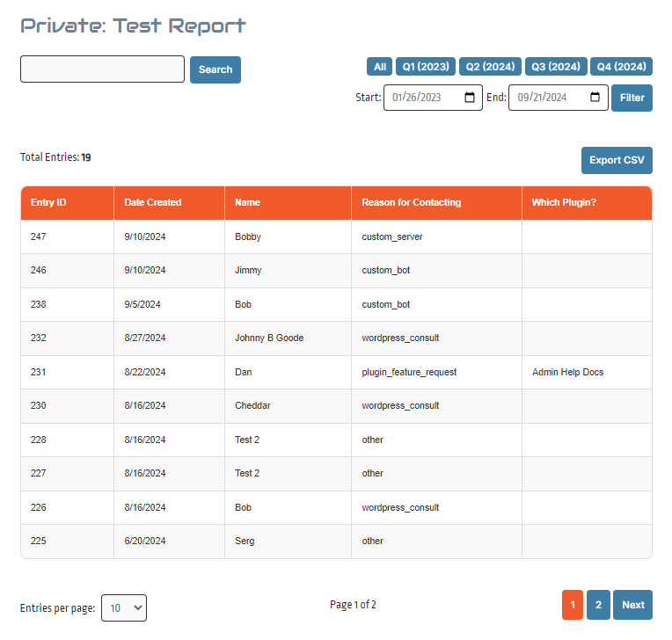Screen dimensions: 672x640
Task: Click the current page 1 button
Action: tap(573, 605)
